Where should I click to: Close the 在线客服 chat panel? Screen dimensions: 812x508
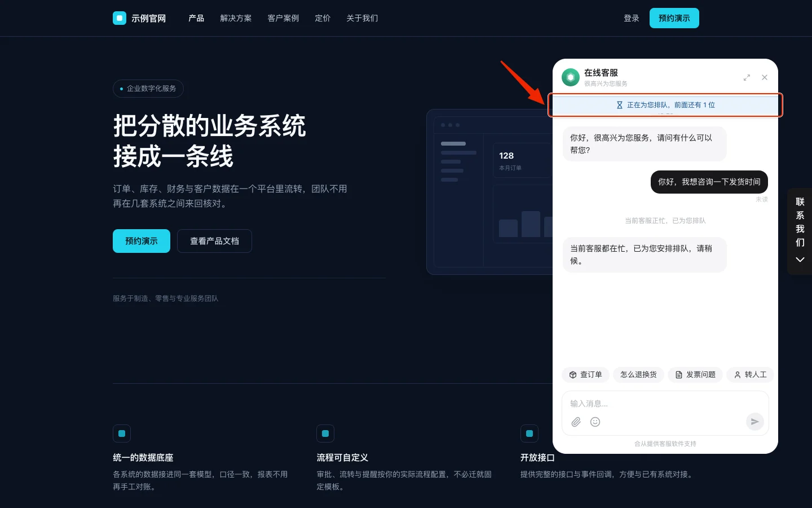(x=765, y=77)
